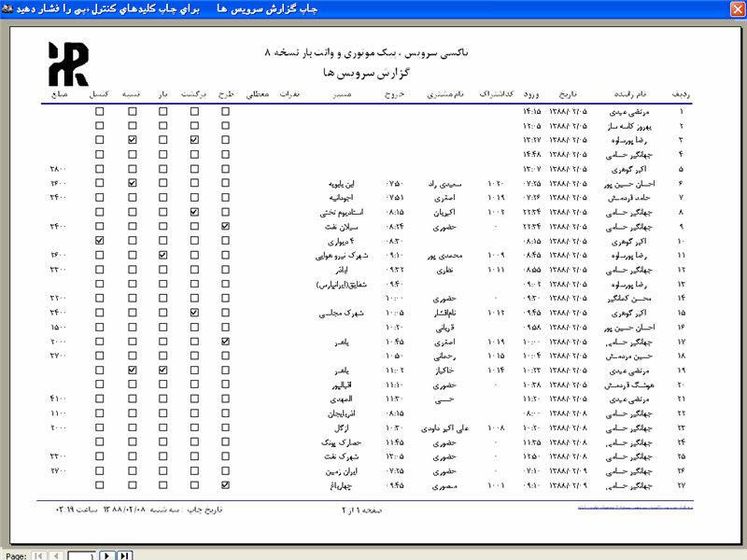Click route ایران زمین in row ۲۶
The height and width of the screenshot is (560, 747).
(342, 471)
